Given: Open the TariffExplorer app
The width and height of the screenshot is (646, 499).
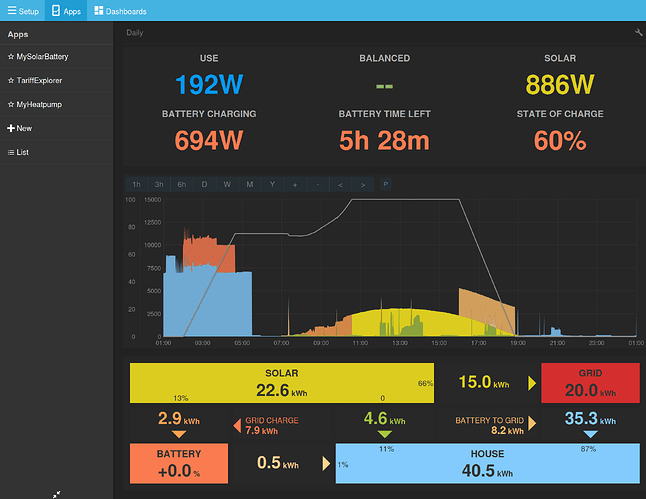Looking at the screenshot, I should click(x=56, y=80).
